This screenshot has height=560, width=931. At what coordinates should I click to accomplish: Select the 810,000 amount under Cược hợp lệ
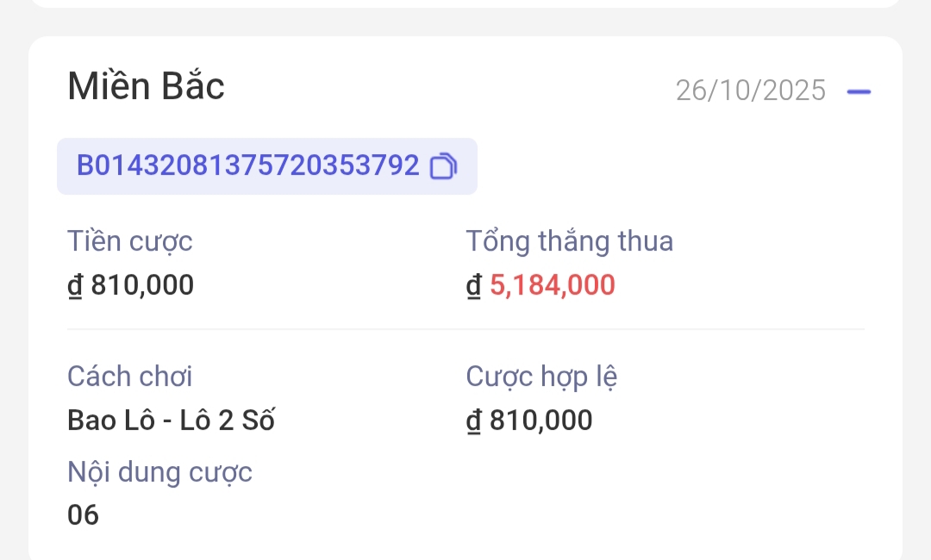[540, 420]
